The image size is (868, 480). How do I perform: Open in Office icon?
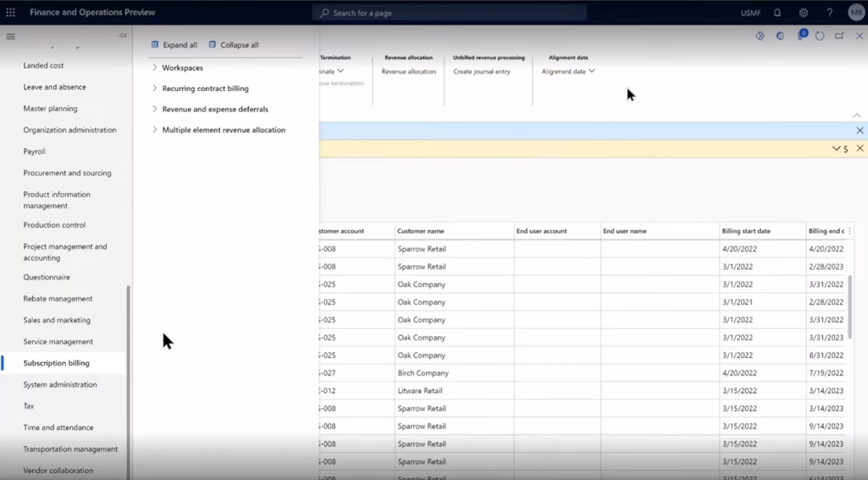tap(780, 35)
